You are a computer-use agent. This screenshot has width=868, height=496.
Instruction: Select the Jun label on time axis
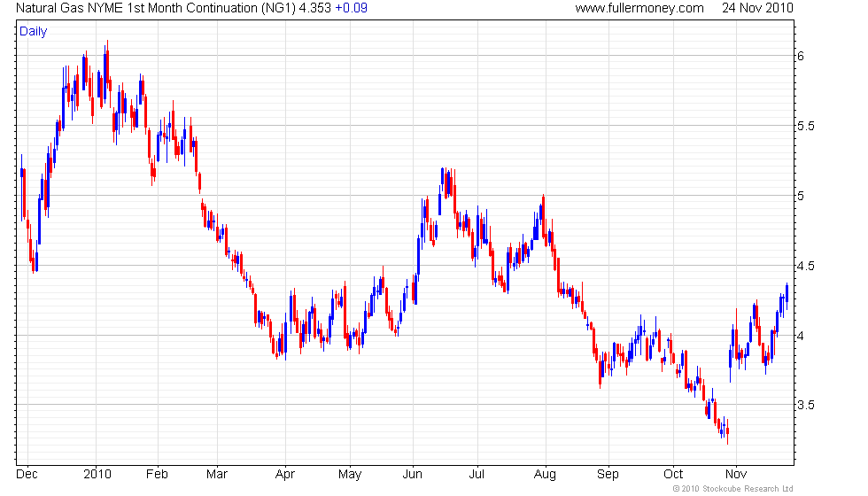click(x=413, y=475)
